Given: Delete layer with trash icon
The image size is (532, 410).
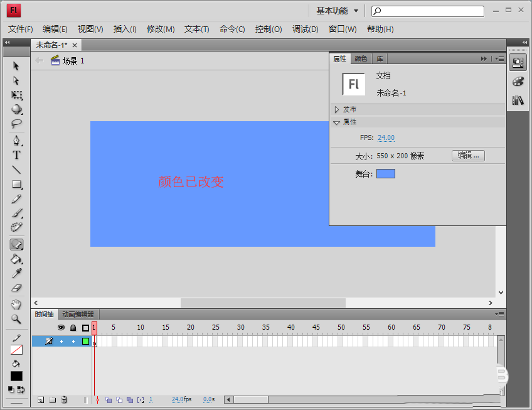Looking at the screenshot, I should coord(64,400).
